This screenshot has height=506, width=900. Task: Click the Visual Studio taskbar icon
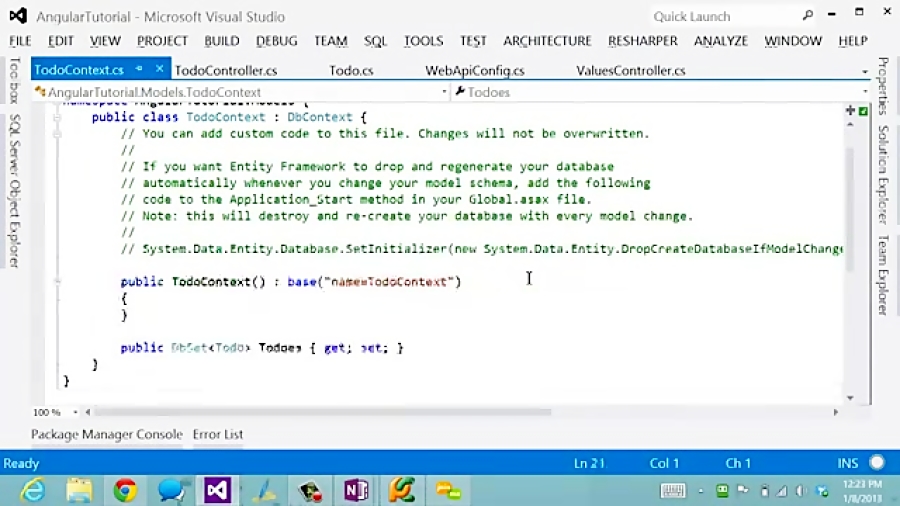pyautogui.click(x=217, y=491)
